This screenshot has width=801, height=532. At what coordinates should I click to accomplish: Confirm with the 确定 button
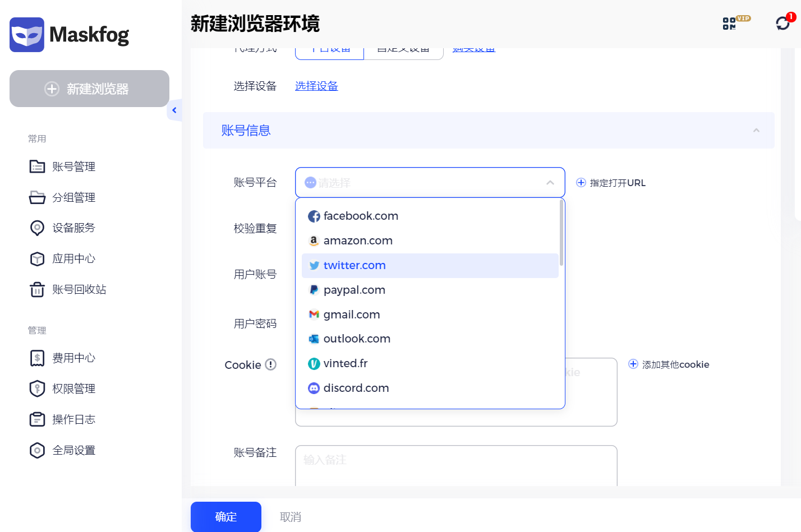tap(226, 517)
